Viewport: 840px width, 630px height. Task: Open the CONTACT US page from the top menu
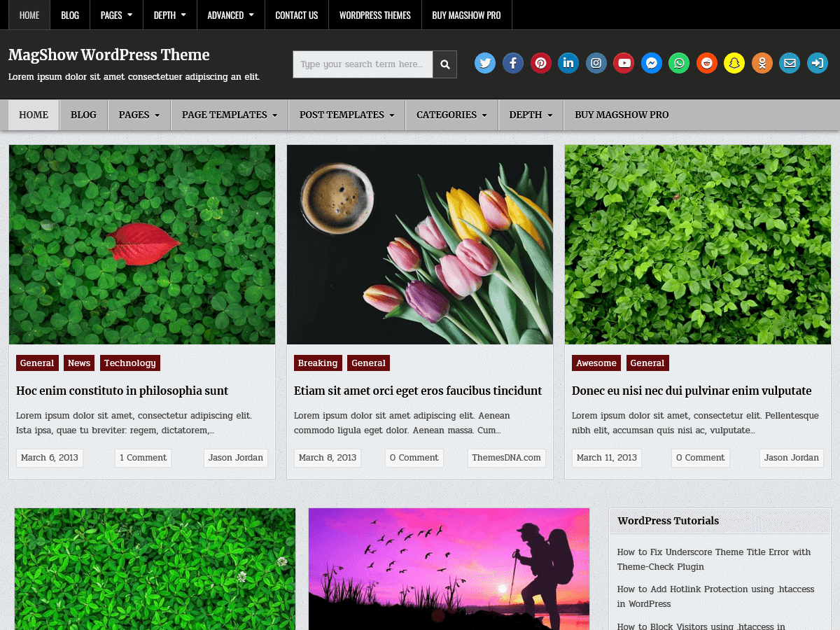point(296,15)
